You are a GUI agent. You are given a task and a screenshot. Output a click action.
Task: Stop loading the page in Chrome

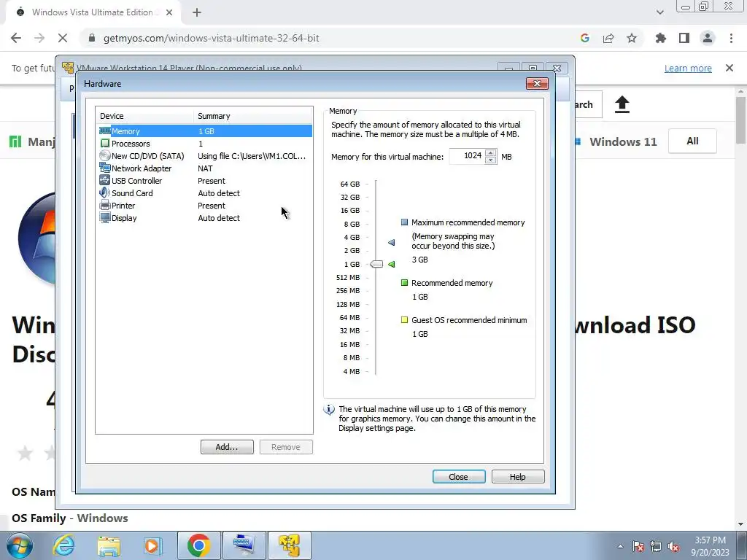tap(63, 38)
